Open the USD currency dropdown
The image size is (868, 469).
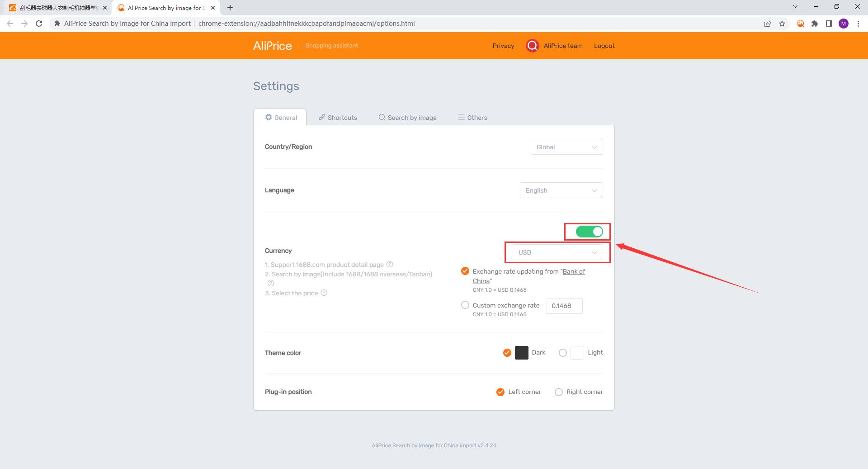pos(557,252)
